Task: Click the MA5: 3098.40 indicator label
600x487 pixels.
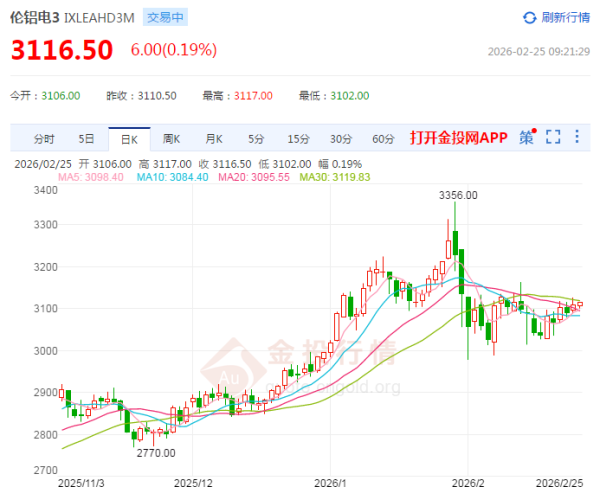Action: 91,177
